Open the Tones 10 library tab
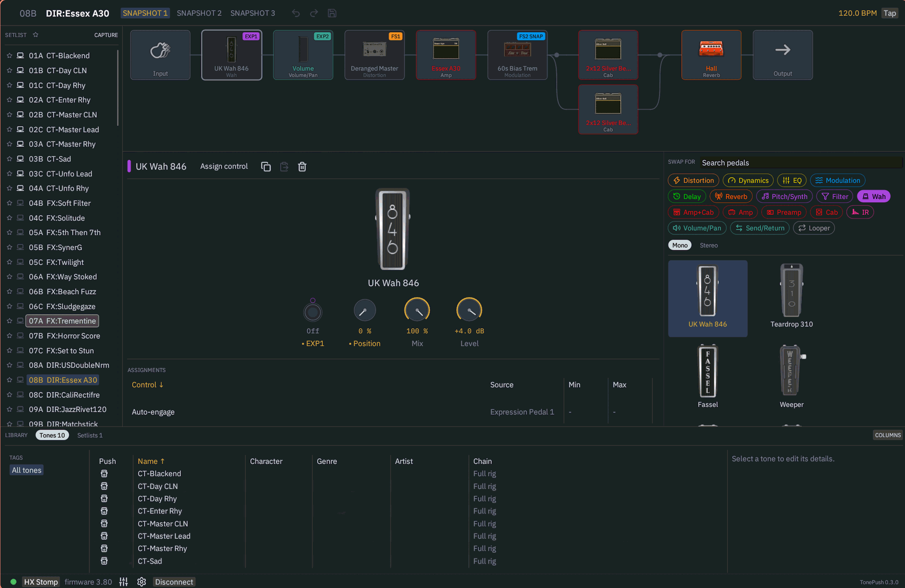Screen dimensions: 905x588 [x=52, y=435]
